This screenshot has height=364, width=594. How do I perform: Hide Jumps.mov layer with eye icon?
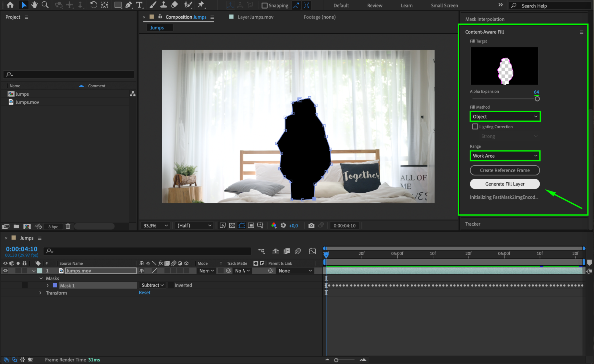point(5,271)
